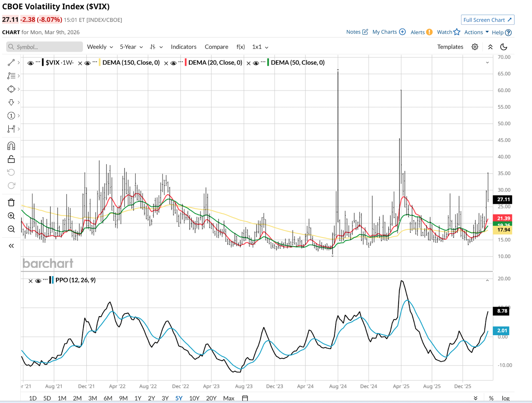The width and height of the screenshot is (532, 403).
Task: Open chart settings gear icon
Action: pyautogui.click(x=475, y=47)
